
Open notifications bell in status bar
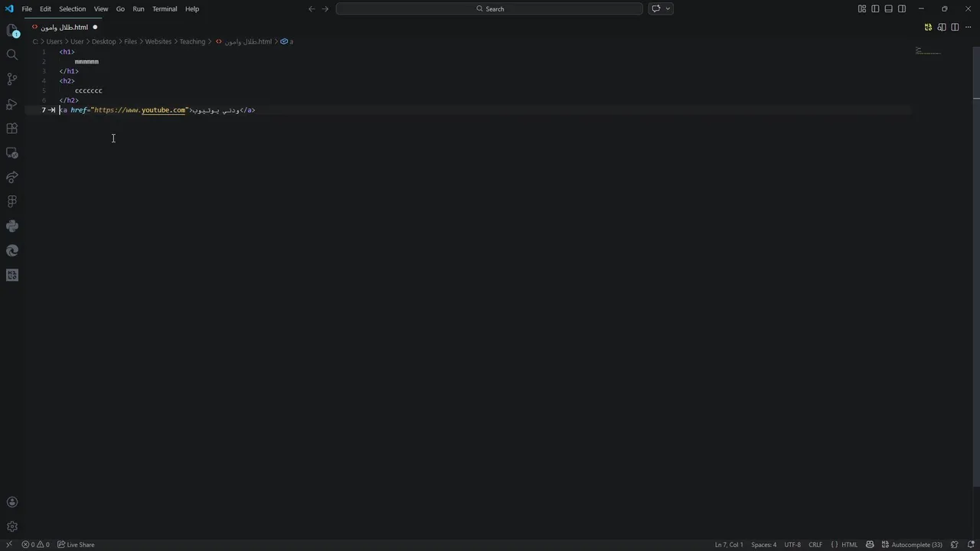click(970, 545)
